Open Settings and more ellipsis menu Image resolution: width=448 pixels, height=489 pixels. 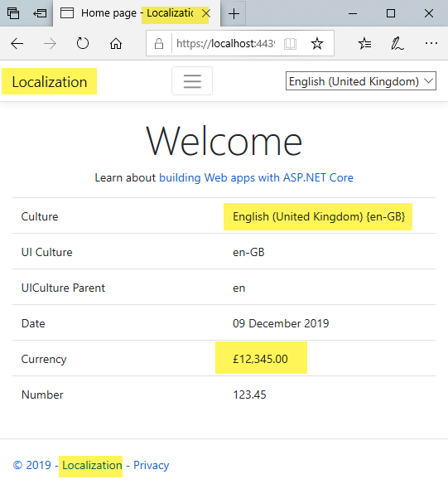[431, 43]
